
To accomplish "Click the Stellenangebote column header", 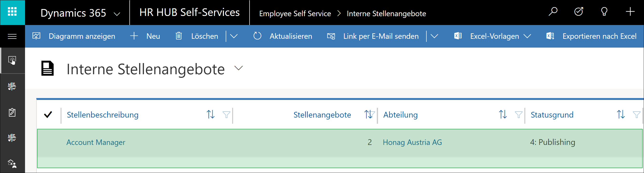I will (x=322, y=115).
